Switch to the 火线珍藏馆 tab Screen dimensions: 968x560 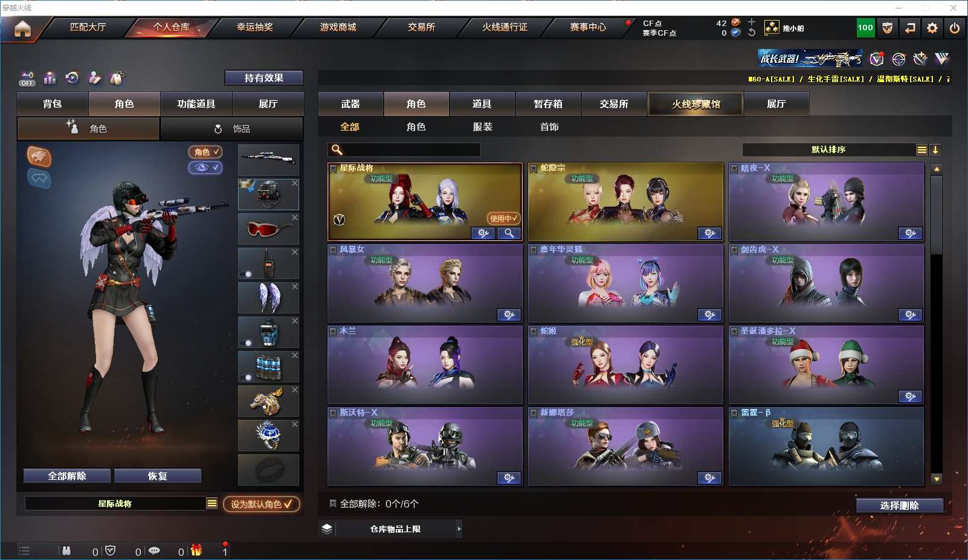[x=695, y=104]
